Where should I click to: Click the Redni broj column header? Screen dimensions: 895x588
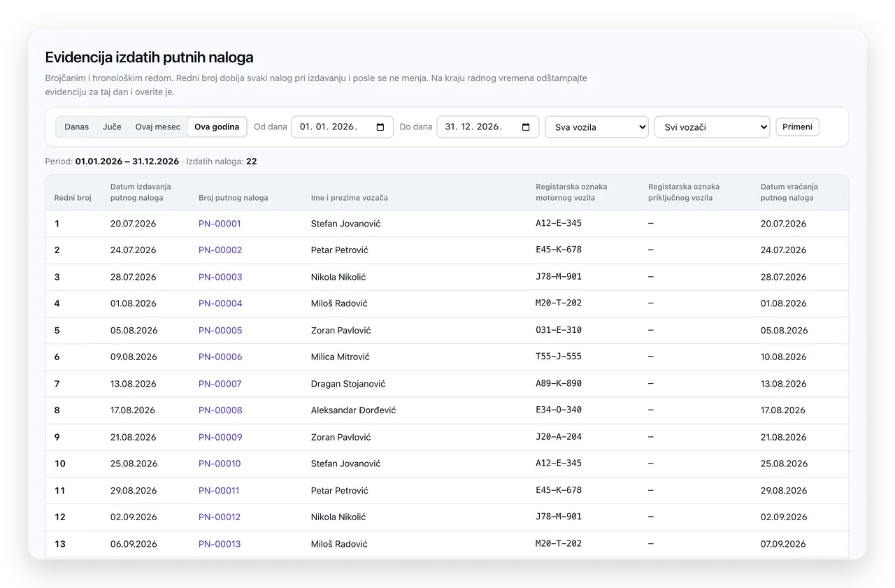tap(73, 198)
